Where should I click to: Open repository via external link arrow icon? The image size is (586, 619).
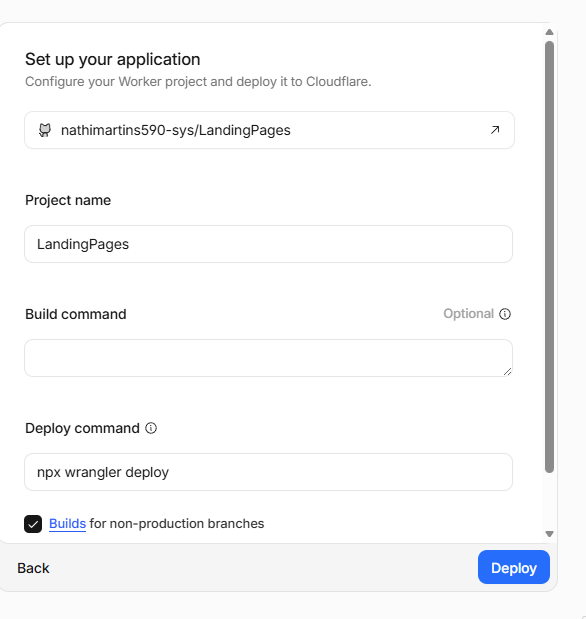pyautogui.click(x=495, y=130)
